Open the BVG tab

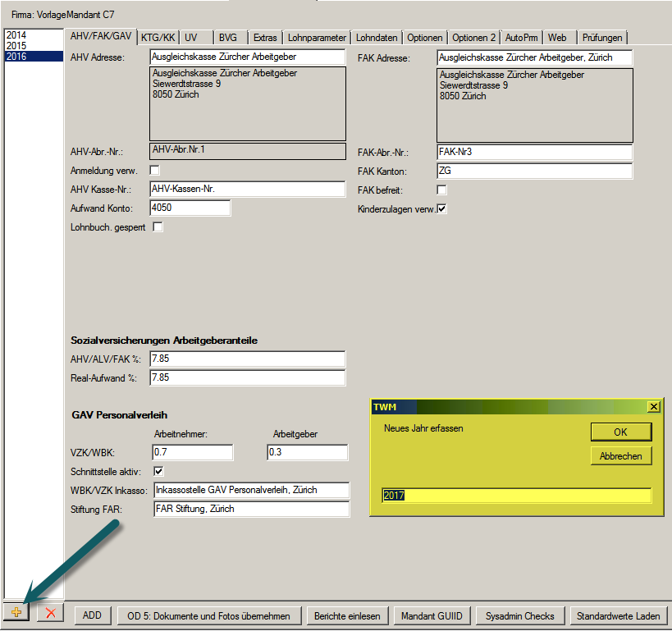[x=227, y=38]
